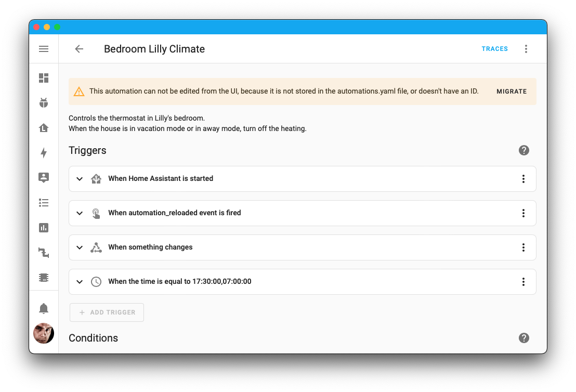The width and height of the screenshot is (576, 392).
Task: Open TRACES for this automation
Action: pyautogui.click(x=494, y=48)
